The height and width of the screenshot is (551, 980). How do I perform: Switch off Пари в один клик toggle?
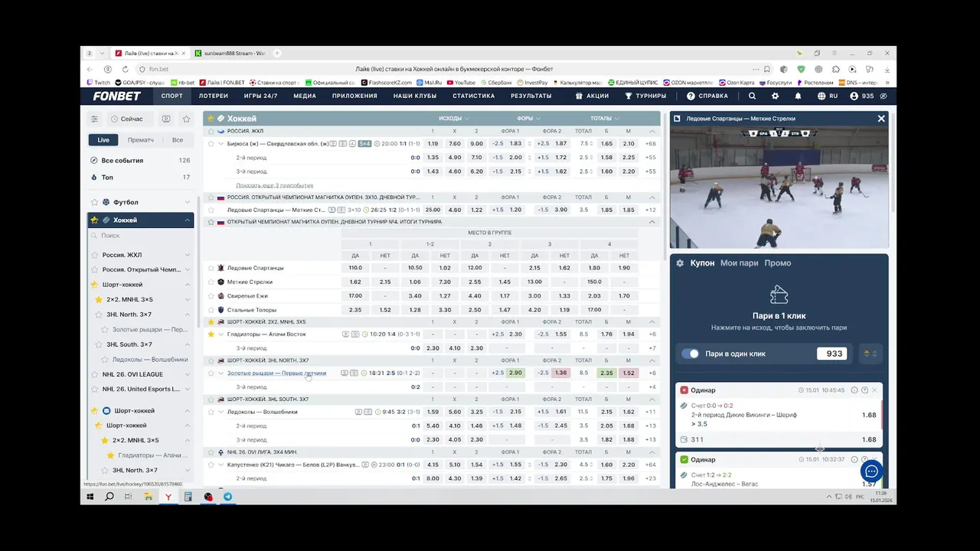coord(691,354)
